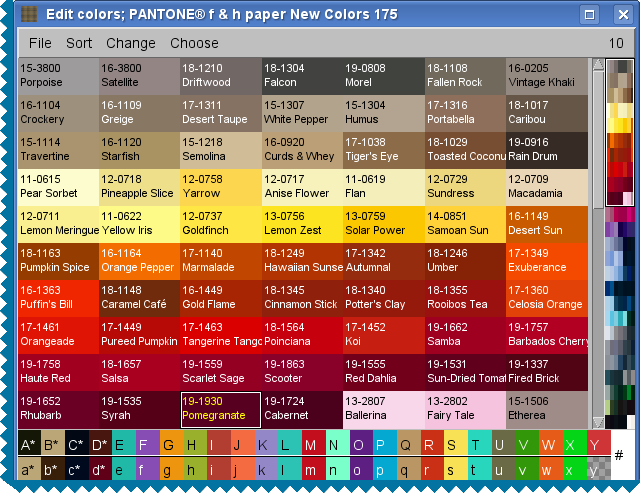Click the lowercase g key button
Screen dimensions: 640x493
171,469
